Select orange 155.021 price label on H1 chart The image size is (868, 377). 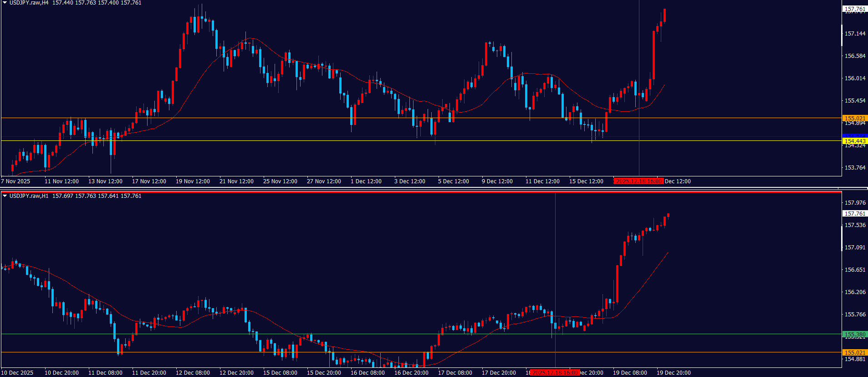855,352
